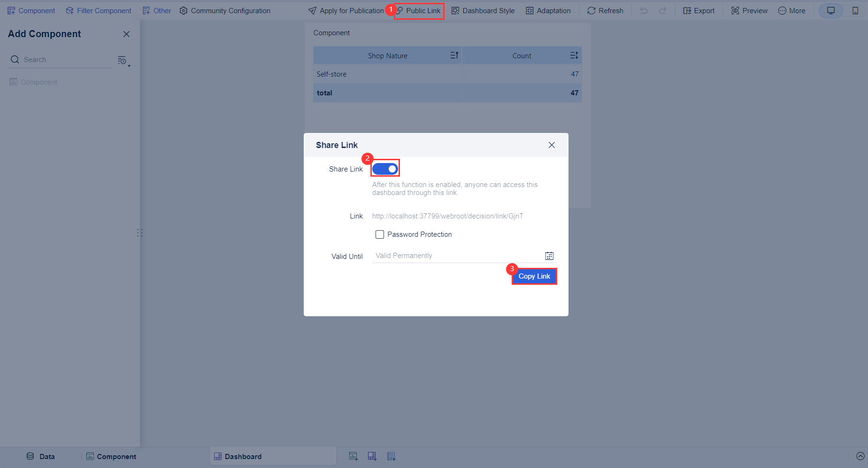Redo the last change
The image size is (868, 468).
[662, 10]
